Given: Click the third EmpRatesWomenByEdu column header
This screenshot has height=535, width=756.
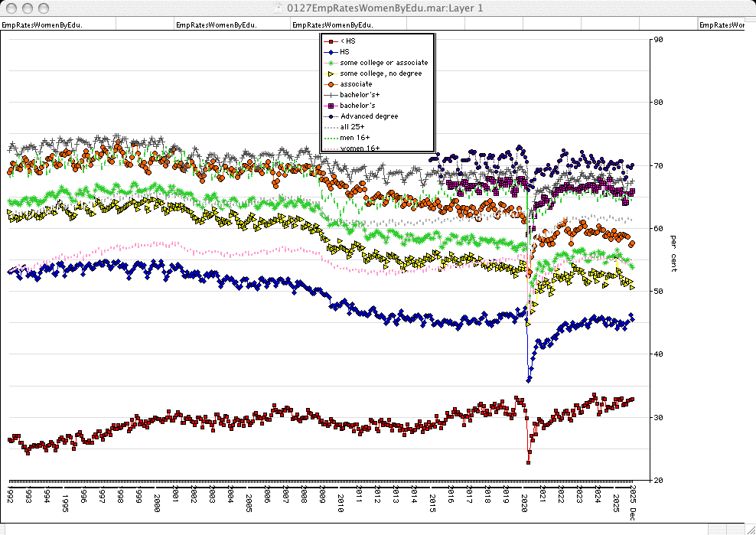Looking at the screenshot, I should point(334,25).
